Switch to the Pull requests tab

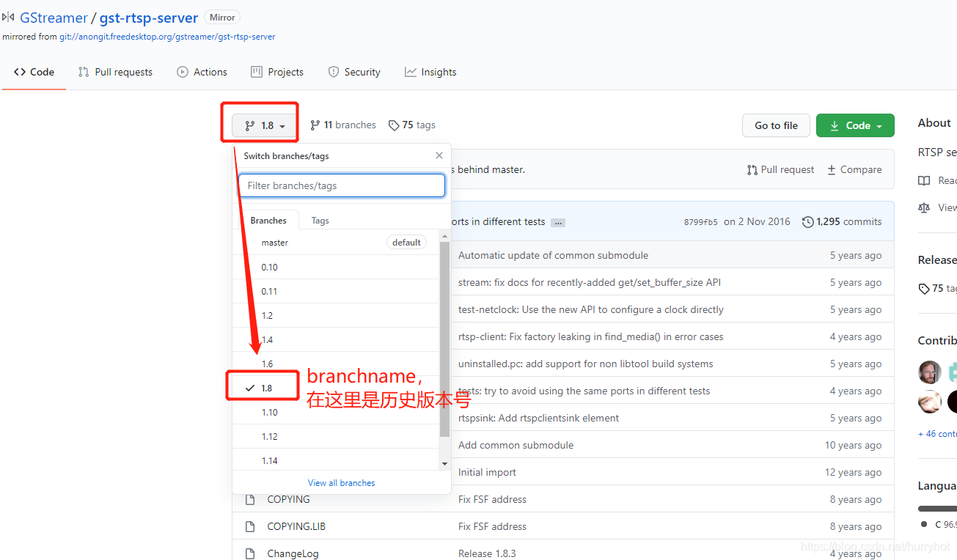coord(115,72)
